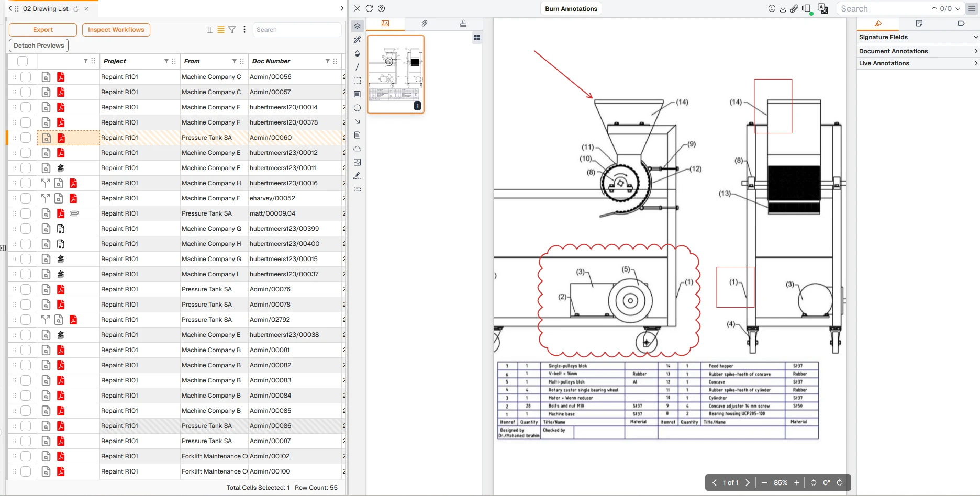Select the signature pen tool
980x496 pixels.
[357, 176]
